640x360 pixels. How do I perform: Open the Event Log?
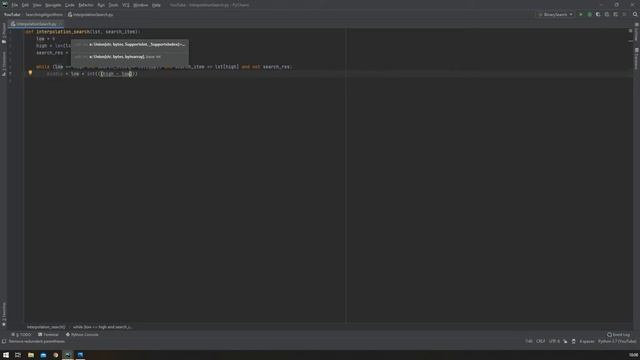coord(618,335)
